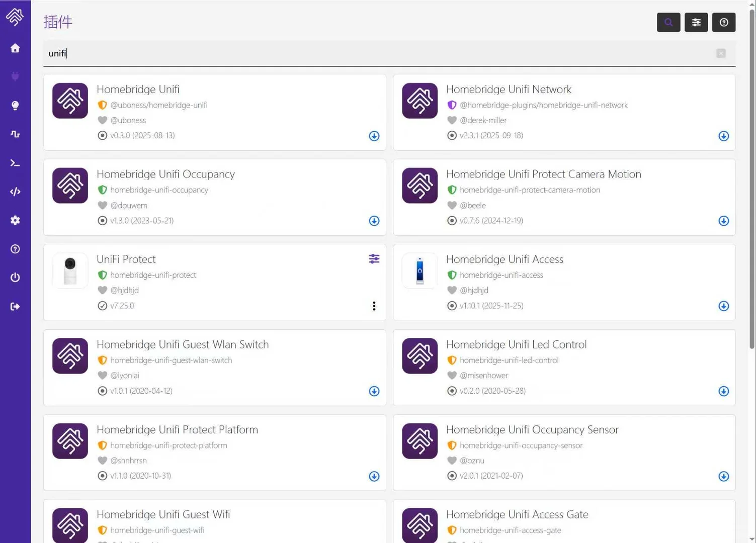Open the JSON config code icon
Image resolution: width=756 pixels, height=543 pixels.
click(15, 192)
